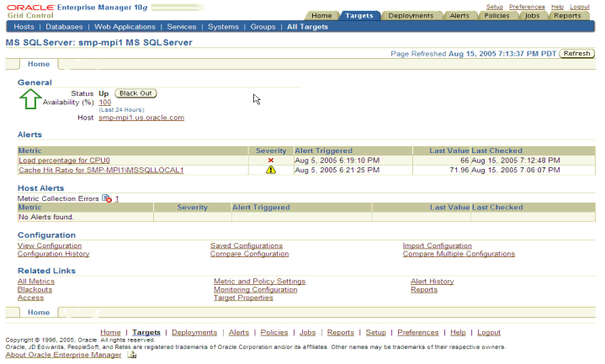Open host smp-mpi1.us.oracle.com link
The width and height of the screenshot is (605, 364).
pyautogui.click(x=141, y=118)
